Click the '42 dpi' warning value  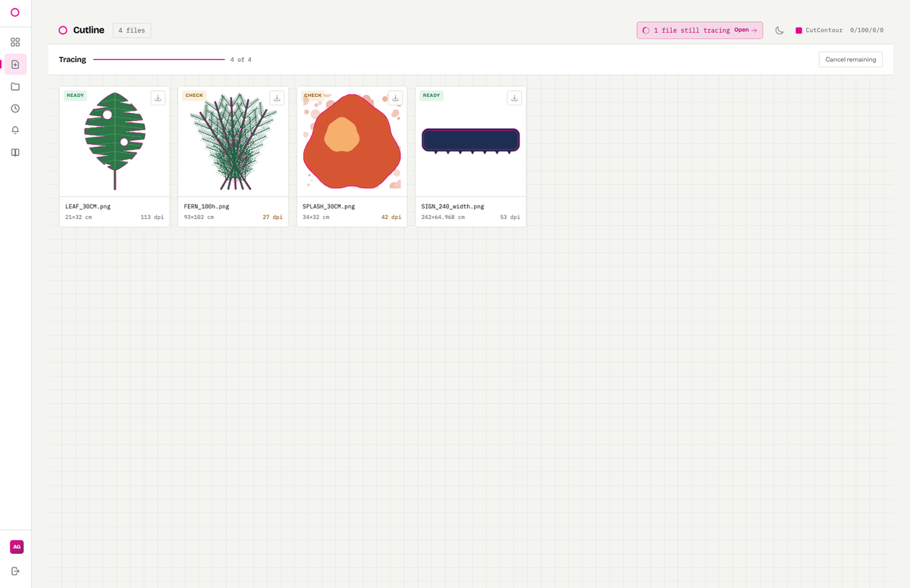391,217
